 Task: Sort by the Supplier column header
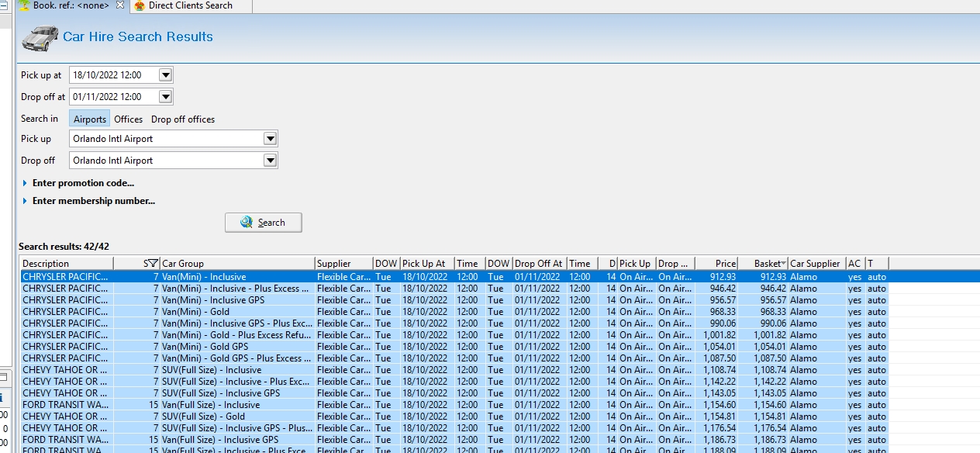point(344,264)
